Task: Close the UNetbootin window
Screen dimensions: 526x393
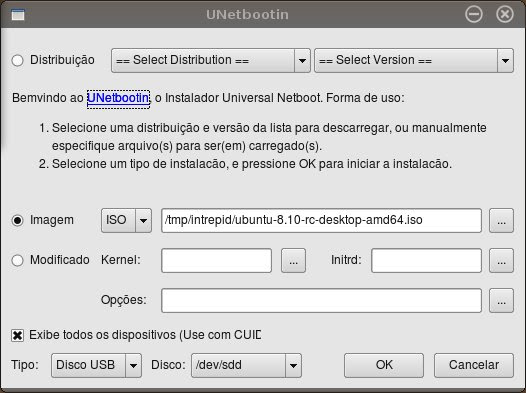Action: coord(505,14)
